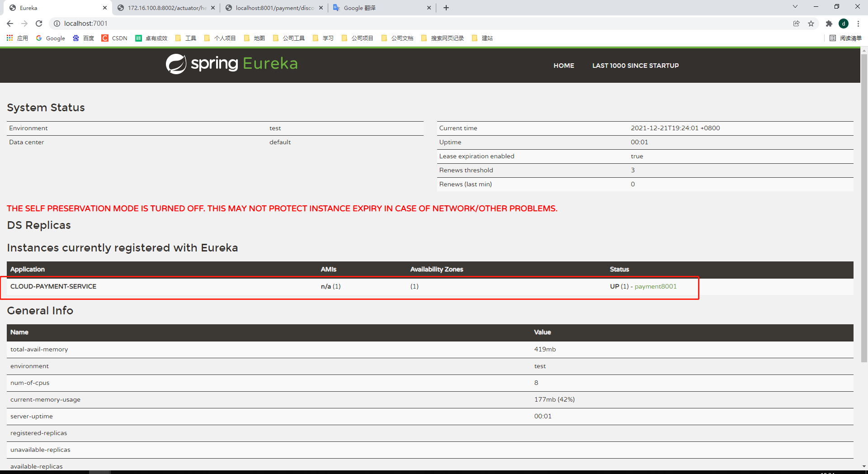View site information icon in address bar

click(x=57, y=24)
